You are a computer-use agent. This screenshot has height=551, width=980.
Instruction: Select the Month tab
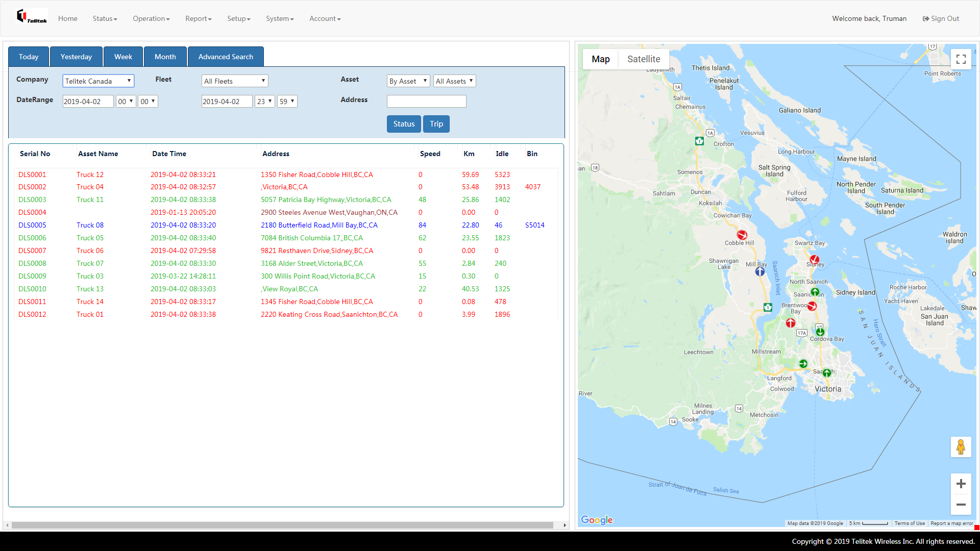tap(165, 57)
